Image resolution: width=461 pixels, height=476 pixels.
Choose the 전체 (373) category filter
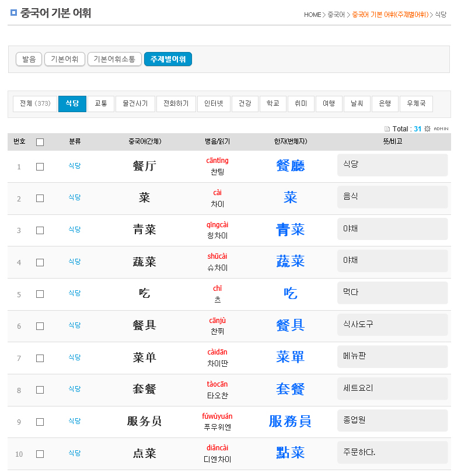[x=35, y=104]
